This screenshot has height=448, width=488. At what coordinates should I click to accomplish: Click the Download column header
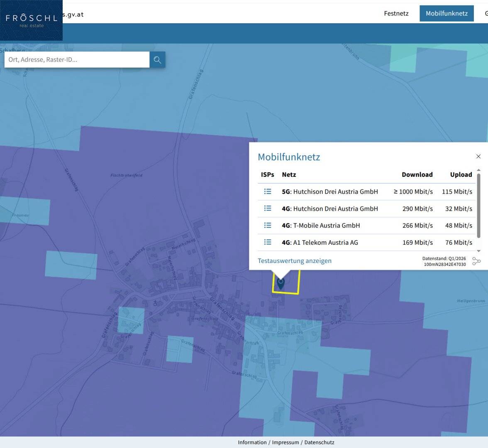coord(417,175)
